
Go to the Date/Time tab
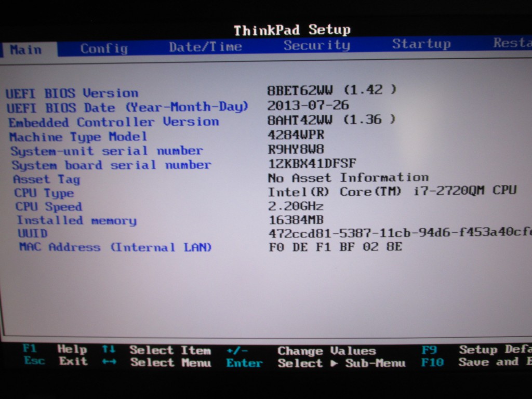pos(205,46)
